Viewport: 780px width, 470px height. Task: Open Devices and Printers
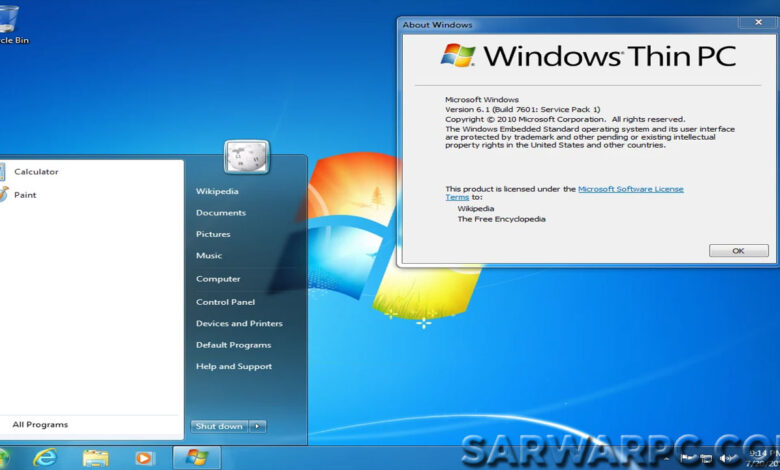(x=239, y=323)
